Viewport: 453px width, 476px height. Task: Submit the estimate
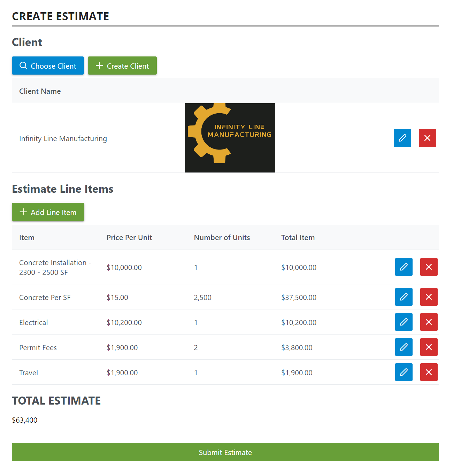pyautogui.click(x=225, y=452)
